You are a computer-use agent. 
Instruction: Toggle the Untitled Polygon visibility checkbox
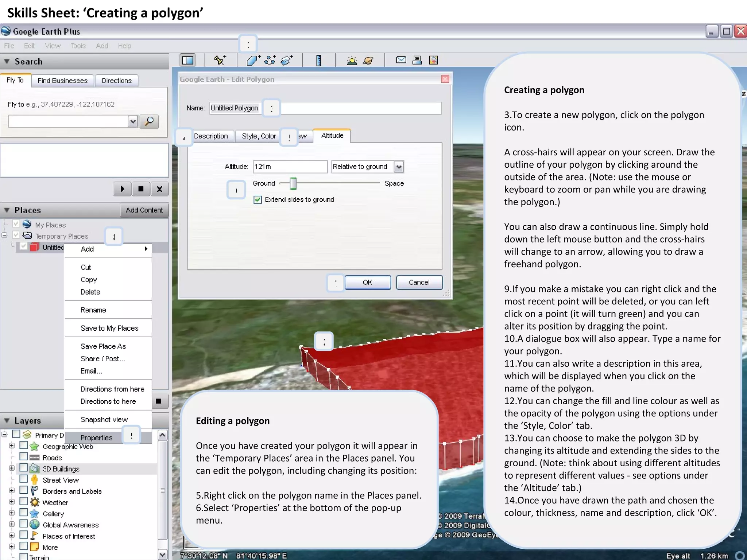coord(23,246)
